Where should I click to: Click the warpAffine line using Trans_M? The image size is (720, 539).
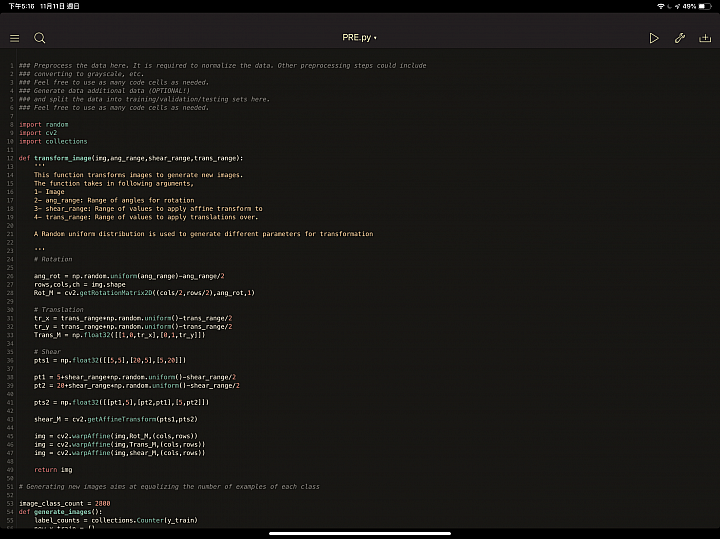click(119, 444)
